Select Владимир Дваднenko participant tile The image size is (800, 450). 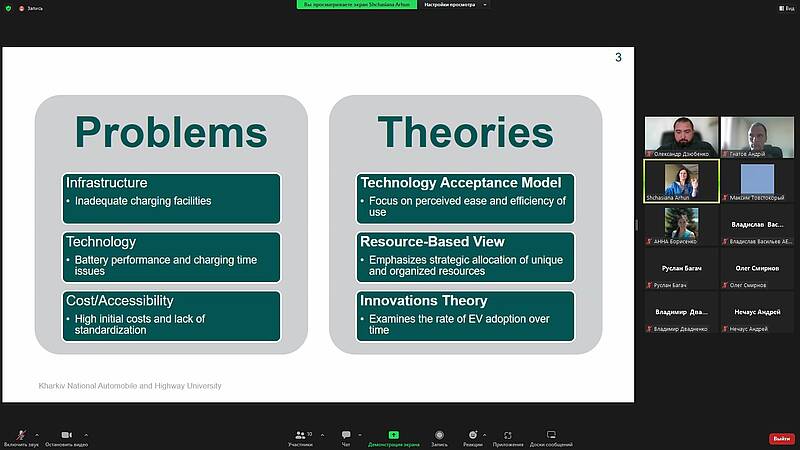pyautogui.click(x=682, y=312)
